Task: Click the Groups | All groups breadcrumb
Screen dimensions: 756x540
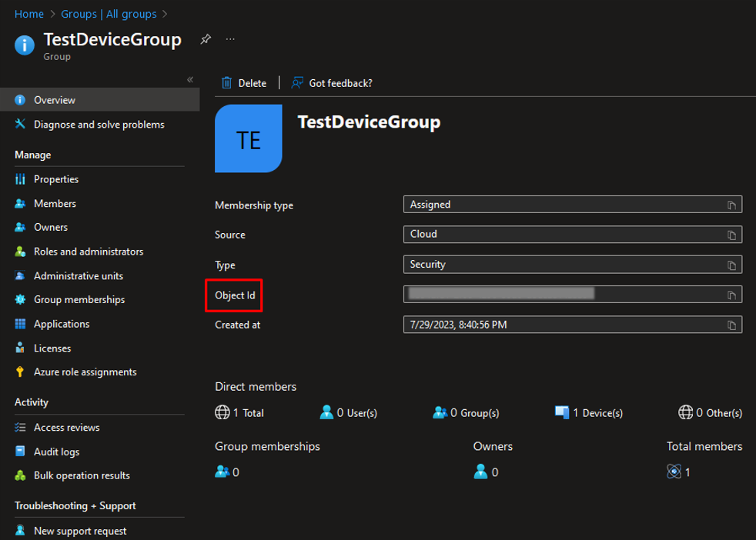Action: (x=109, y=14)
